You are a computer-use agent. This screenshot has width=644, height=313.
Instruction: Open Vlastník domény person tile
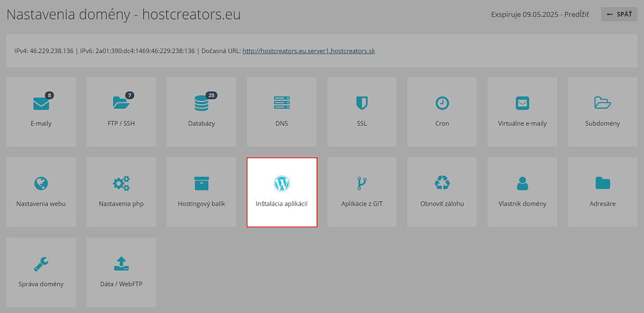coord(522,192)
